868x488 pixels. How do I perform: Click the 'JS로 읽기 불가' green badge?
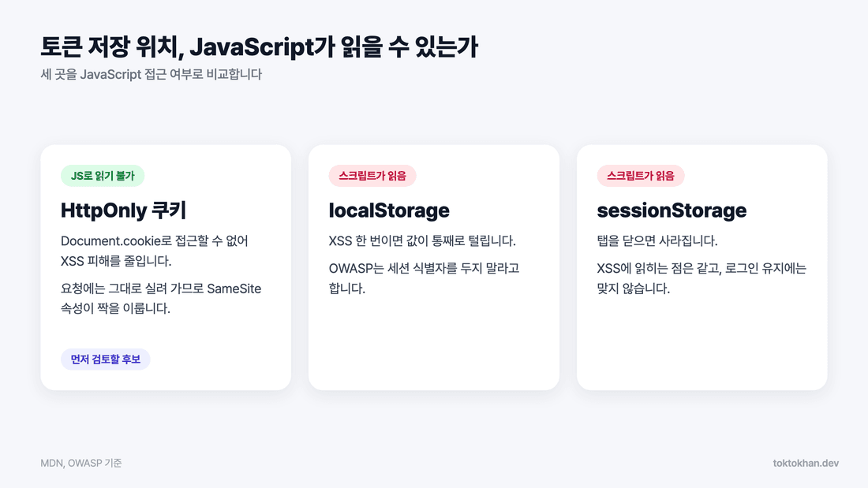pyautogui.click(x=103, y=176)
